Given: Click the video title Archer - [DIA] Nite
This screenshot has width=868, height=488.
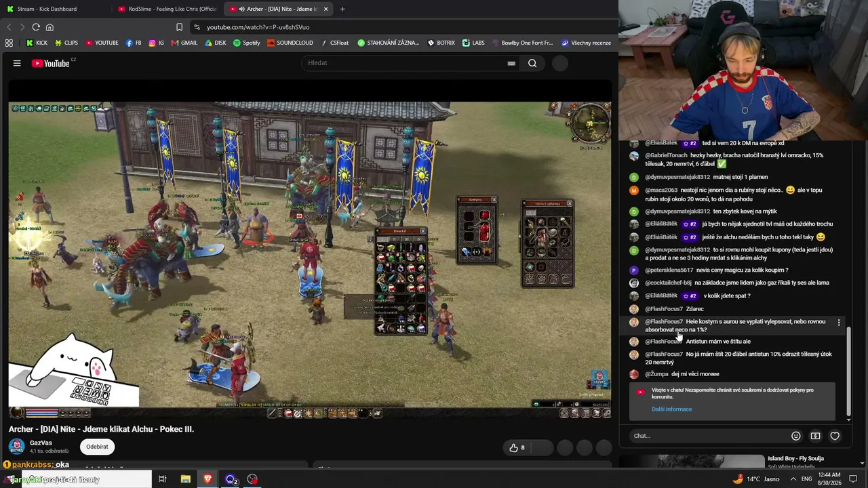Looking at the screenshot, I should coord(101,429).
